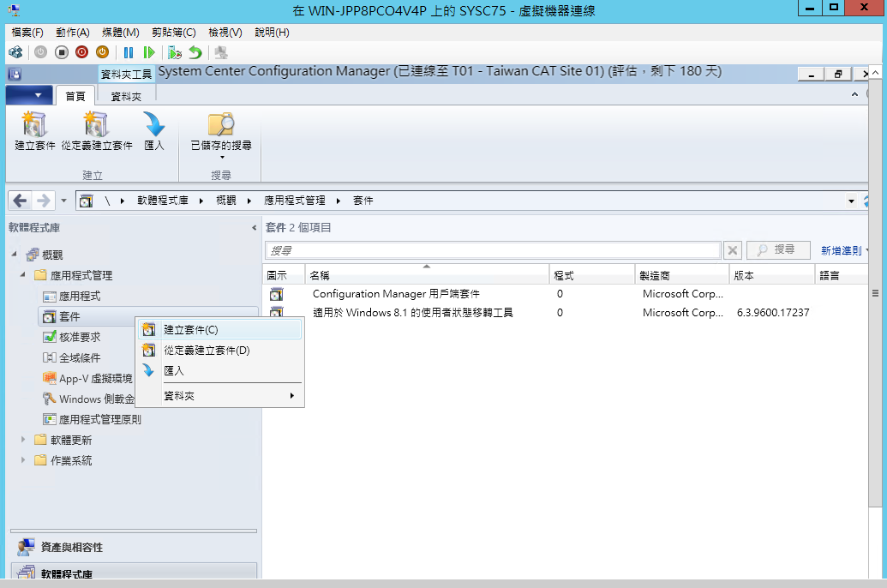Clear the search with the X button

[x=732, y=250]
